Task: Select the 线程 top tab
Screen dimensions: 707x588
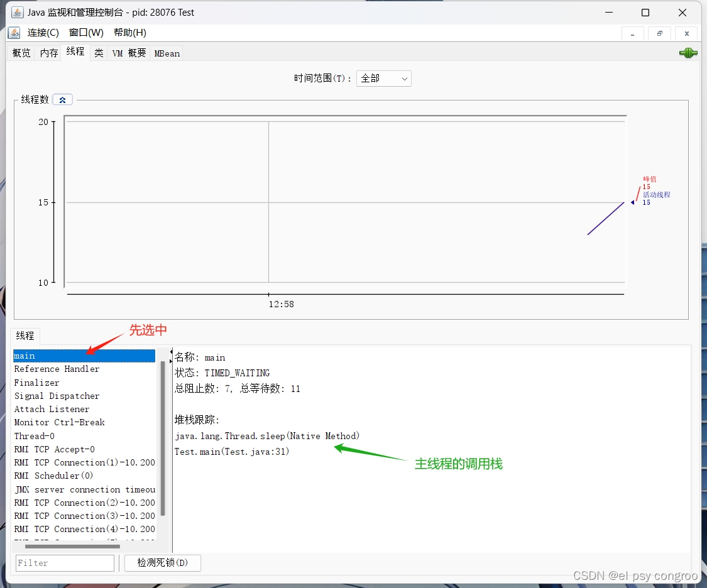Action: [x=75, y=52]
